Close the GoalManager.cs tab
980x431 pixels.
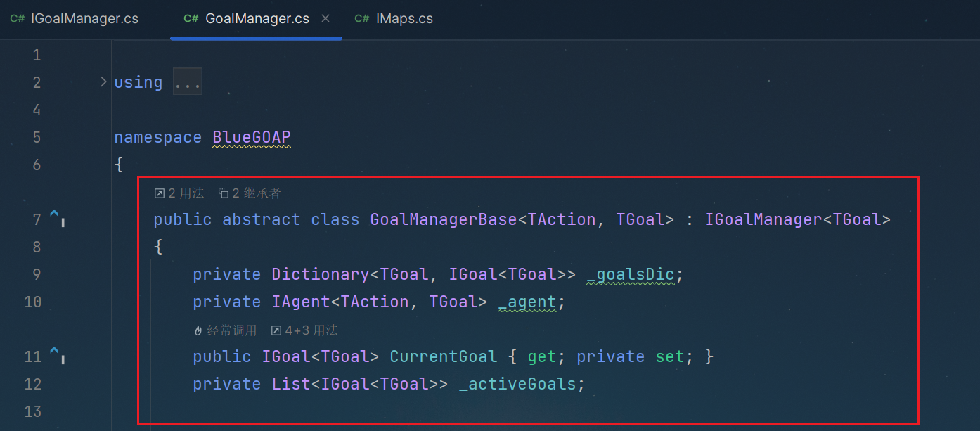click(x=325, y=19)
